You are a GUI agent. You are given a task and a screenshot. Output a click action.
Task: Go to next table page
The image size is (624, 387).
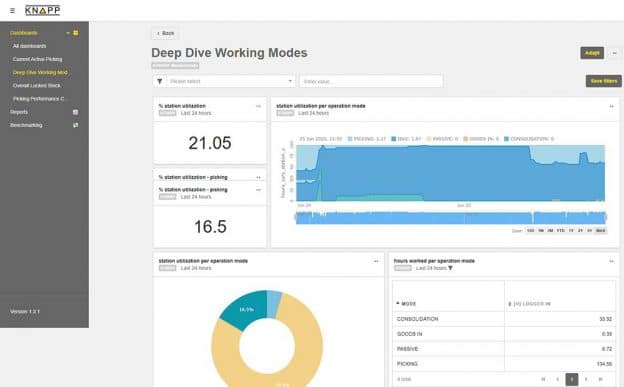pyautogui.click(x=586, y=379)
